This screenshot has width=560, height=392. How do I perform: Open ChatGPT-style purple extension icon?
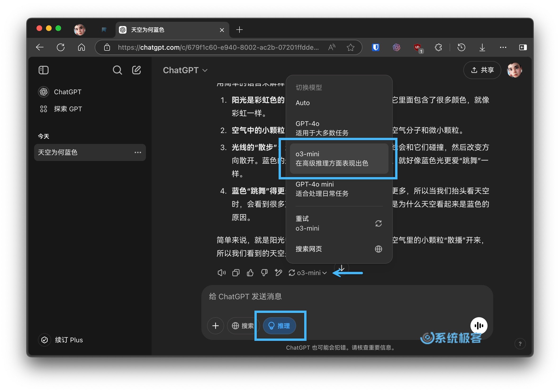(x=397, y=47)
